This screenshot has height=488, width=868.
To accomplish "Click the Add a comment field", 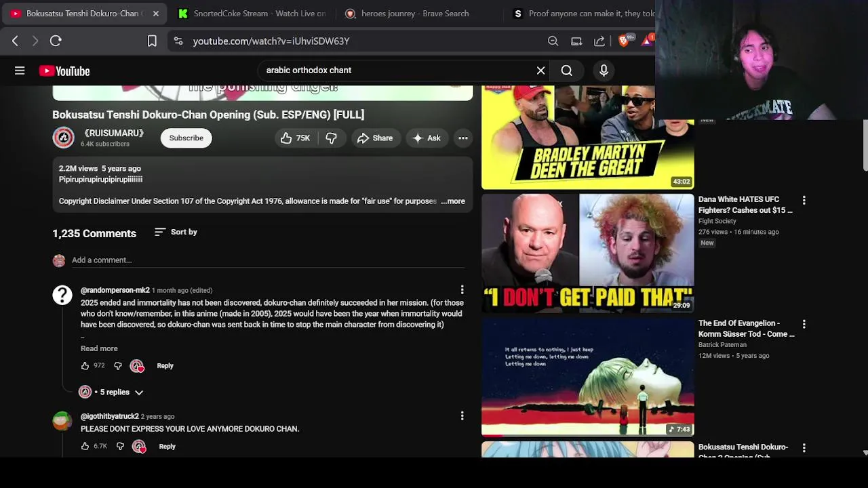I will tap(268, 260).
